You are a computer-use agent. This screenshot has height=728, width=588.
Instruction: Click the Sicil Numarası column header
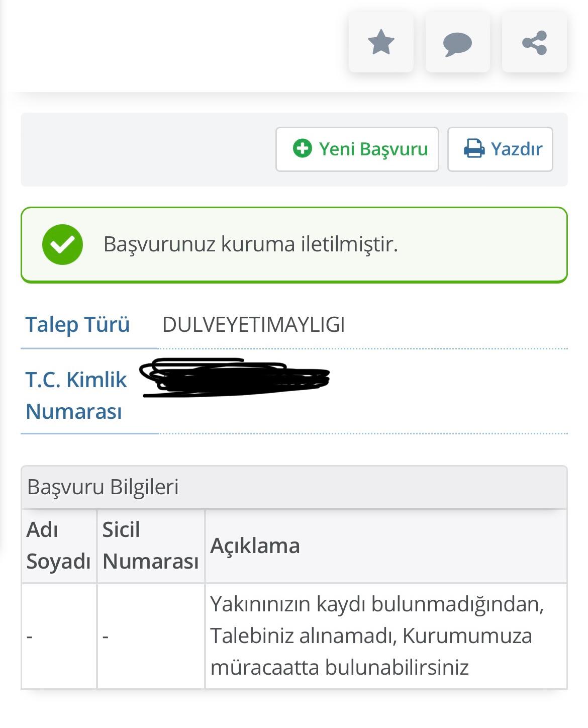tap(150, 546)
